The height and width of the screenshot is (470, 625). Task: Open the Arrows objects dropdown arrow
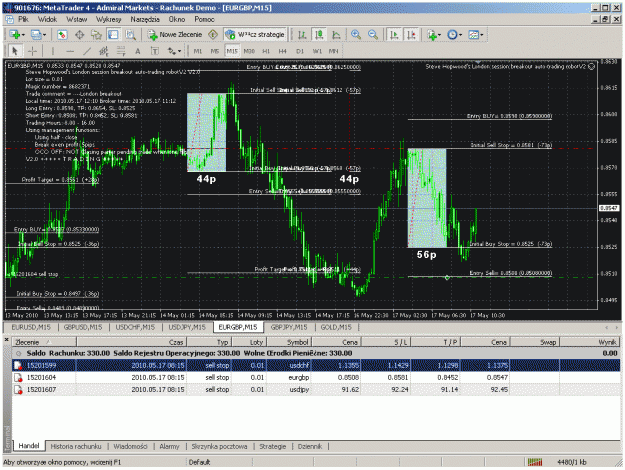(179, 51)
